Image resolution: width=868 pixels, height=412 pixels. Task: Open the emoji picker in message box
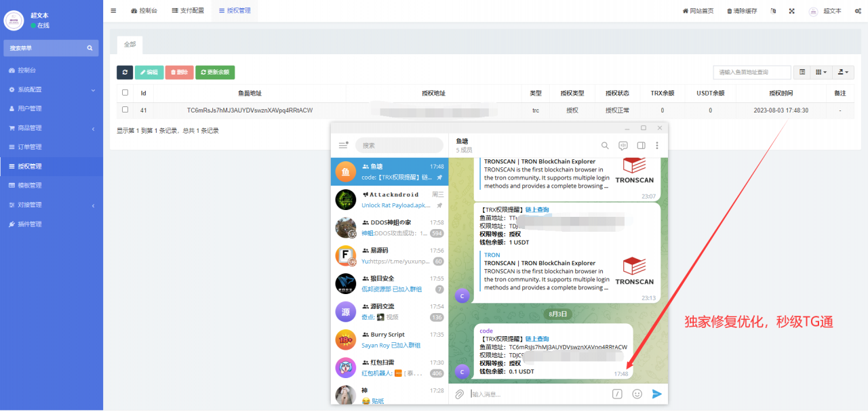pyautogui.click(x=637, y=394)
